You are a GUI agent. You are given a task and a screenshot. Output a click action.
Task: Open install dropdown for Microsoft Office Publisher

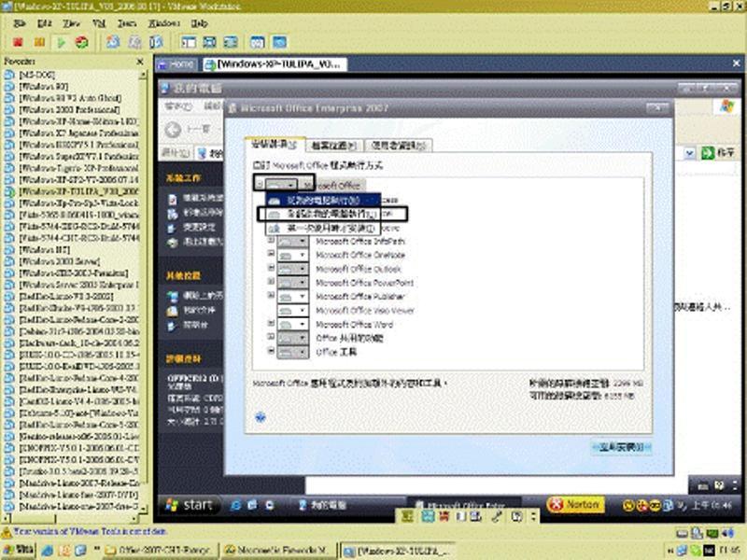(293, 297)
